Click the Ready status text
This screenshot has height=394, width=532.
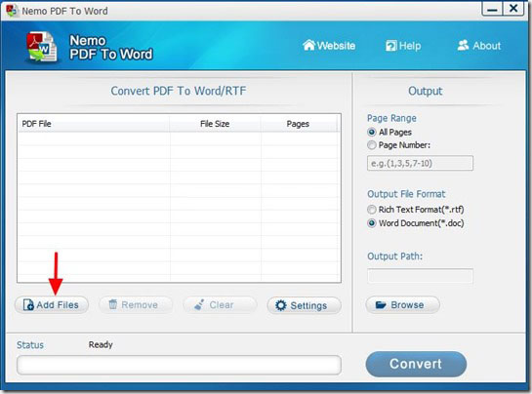(x=101, y=344)
